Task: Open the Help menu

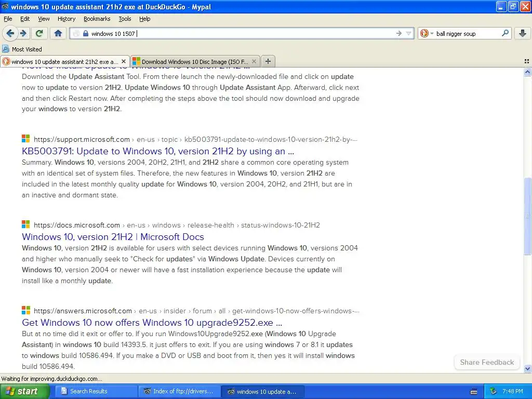Action: [x=144, y=19]
